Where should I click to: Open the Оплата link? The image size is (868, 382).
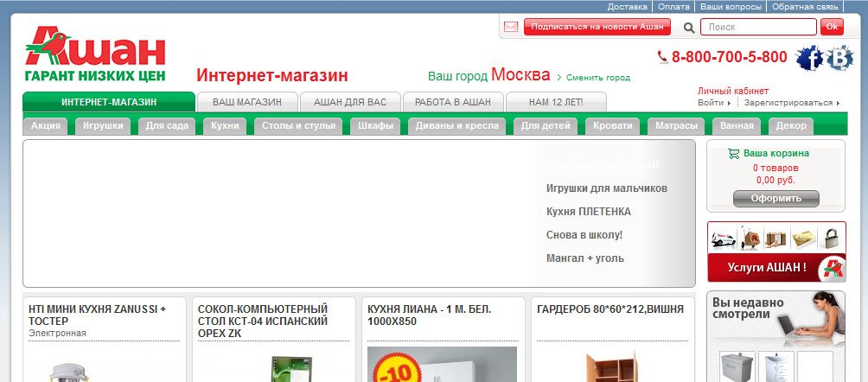tap(673, 7)
